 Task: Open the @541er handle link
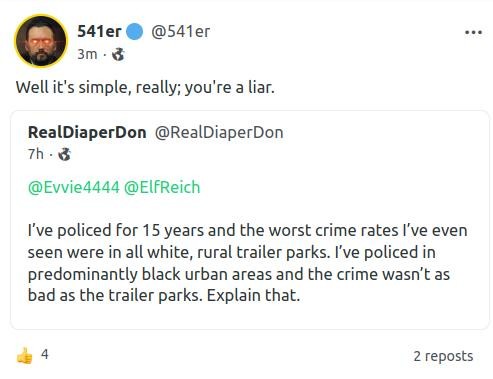181,32
